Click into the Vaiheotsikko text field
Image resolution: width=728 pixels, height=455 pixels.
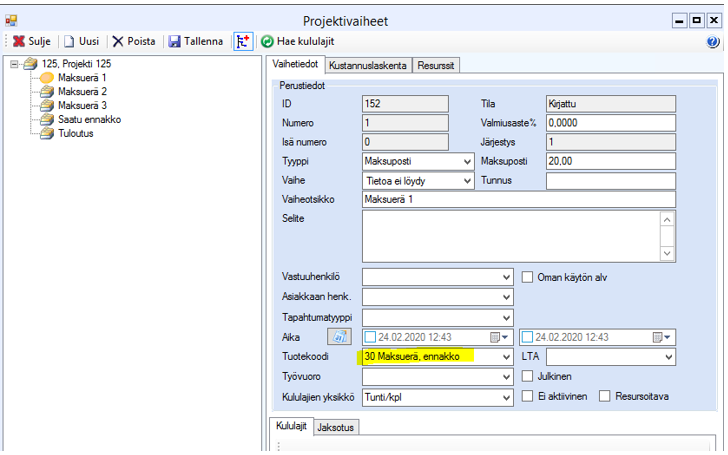click(x=519, y=200)
